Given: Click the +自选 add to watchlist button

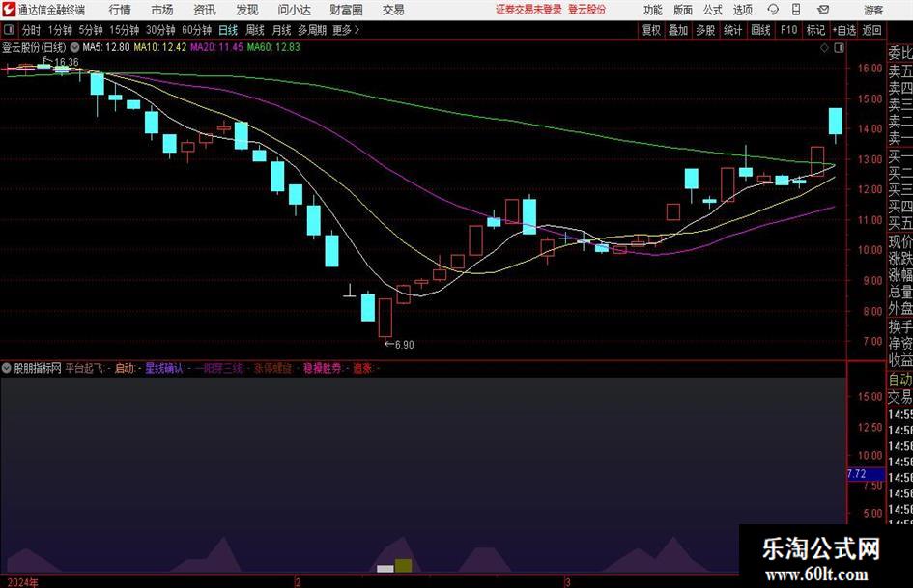Looking at the screenshot, I should (844, 30).
